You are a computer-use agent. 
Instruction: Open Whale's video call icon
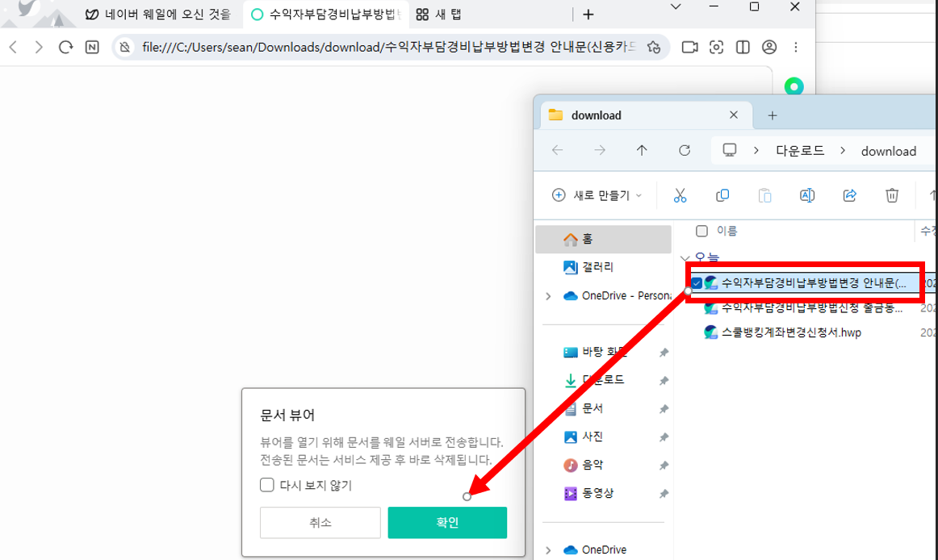pyautogui.click(x=689, y=47)
